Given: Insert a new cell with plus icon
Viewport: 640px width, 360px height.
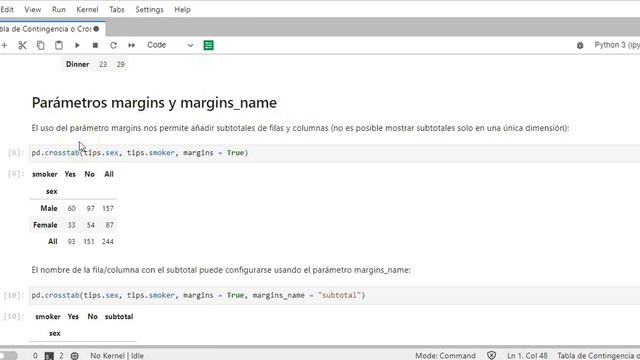Looking at the screenshot, I should [4, 45].
